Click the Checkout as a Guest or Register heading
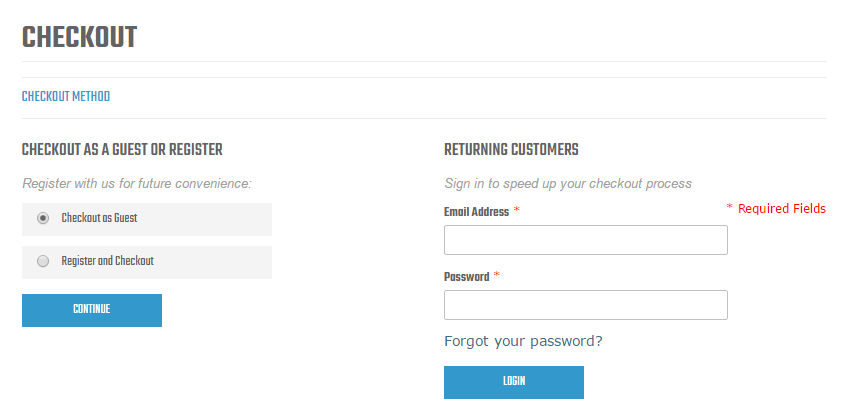851x417 pixels. (x=122, y=150)
